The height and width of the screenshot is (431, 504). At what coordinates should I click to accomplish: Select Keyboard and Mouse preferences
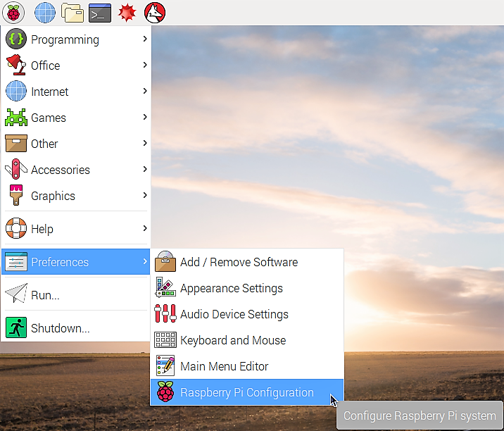pyautogui.click(x=247, y=340)
